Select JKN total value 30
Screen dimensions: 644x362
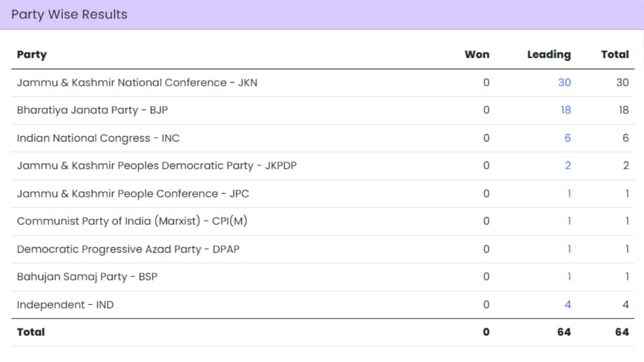(x=622, y=83)
